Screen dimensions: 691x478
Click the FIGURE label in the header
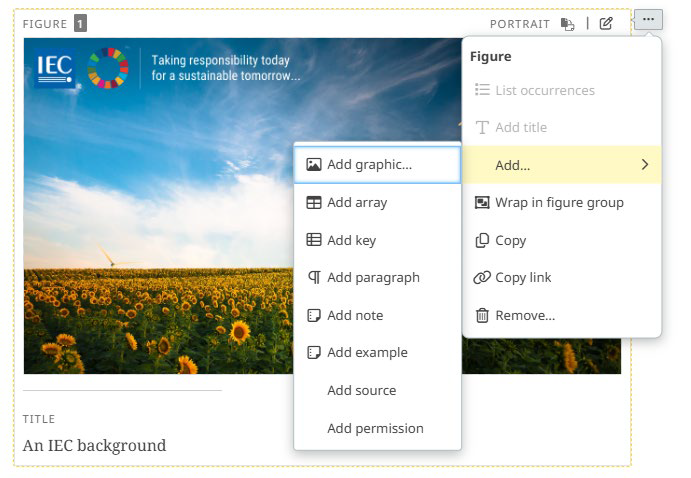45,24
